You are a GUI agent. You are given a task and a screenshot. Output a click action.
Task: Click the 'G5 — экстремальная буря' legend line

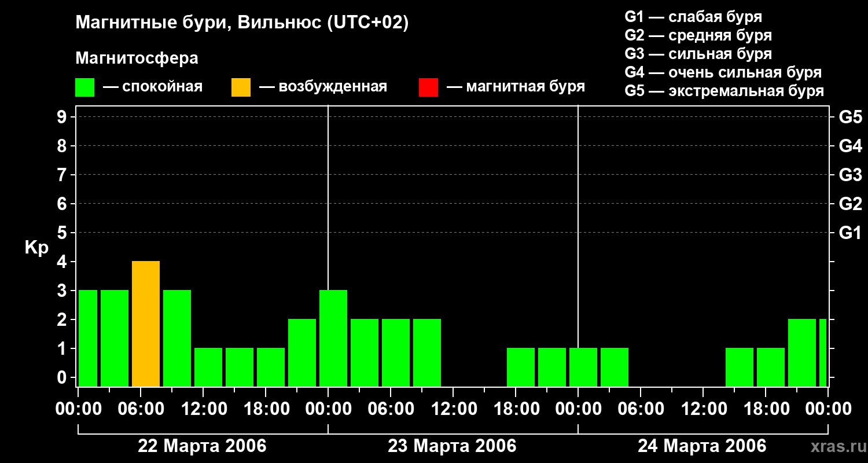point(724,91)
